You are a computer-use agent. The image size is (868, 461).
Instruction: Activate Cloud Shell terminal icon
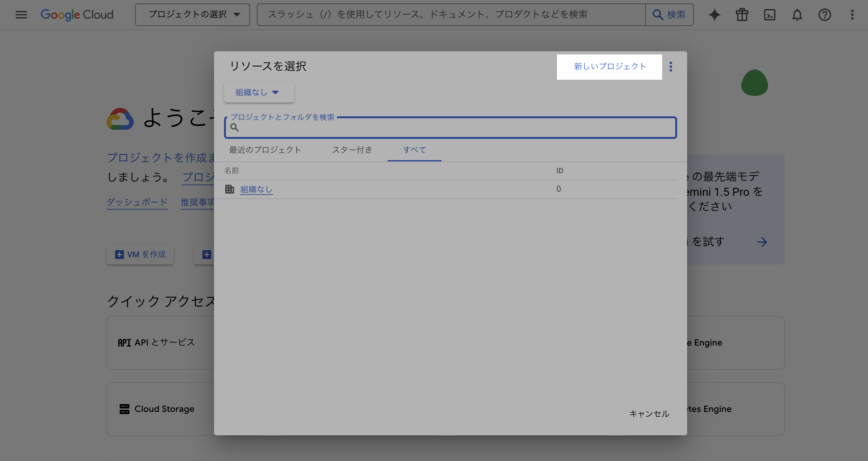(769, 14)
